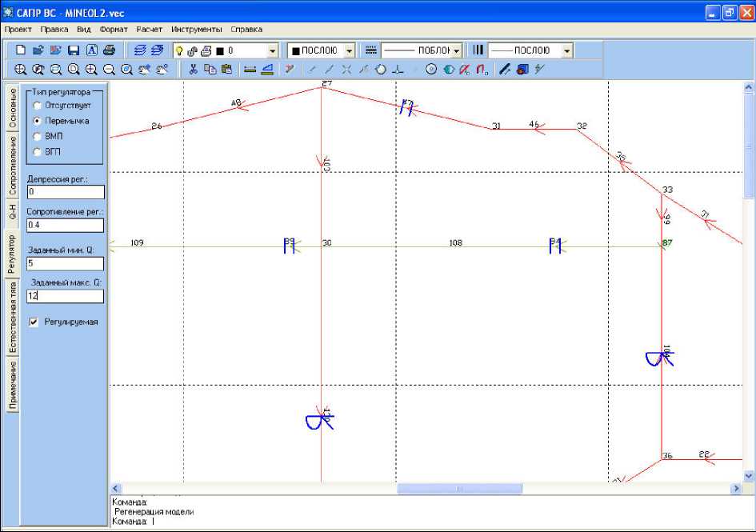756x532 pixels.
Task: Open the ПОБЛОК line type dropdown
Action: pyautogui.click(x=456, y=50)
